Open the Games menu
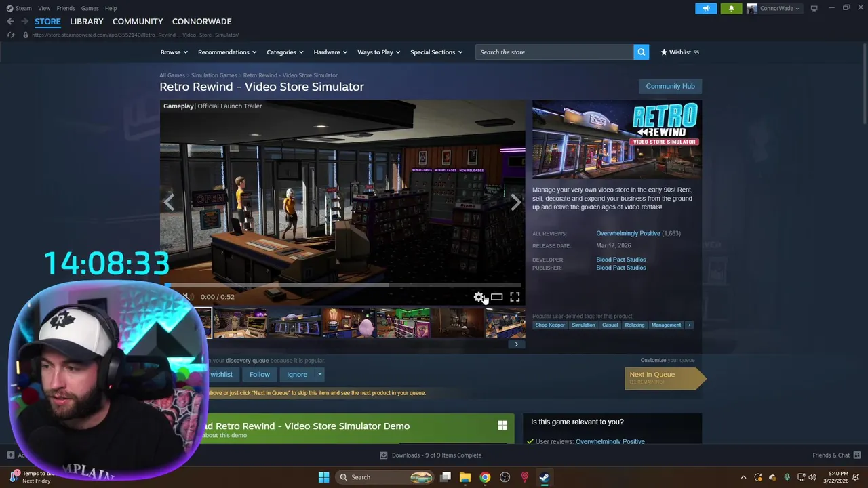868x488 pixels. (x=90, y=8)
